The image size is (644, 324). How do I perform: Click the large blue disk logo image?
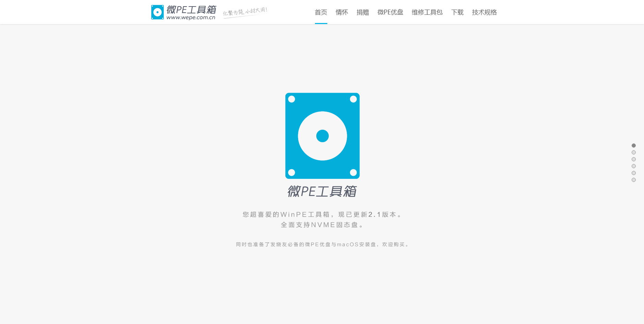point(323,136)
